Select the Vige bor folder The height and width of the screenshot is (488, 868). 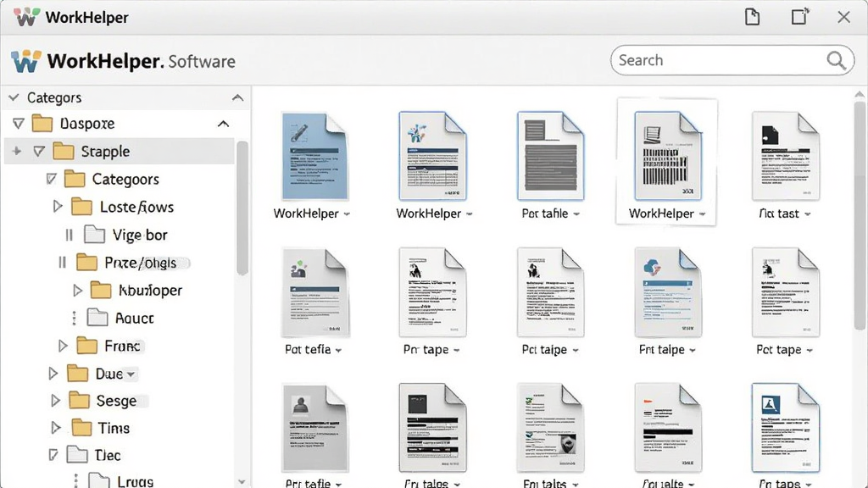pos(125,235)
